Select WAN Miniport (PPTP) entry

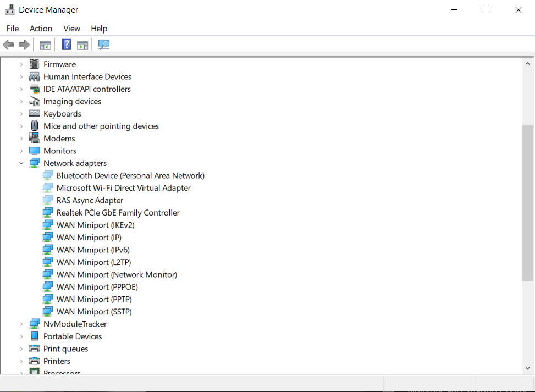click(x=94, y=299)
